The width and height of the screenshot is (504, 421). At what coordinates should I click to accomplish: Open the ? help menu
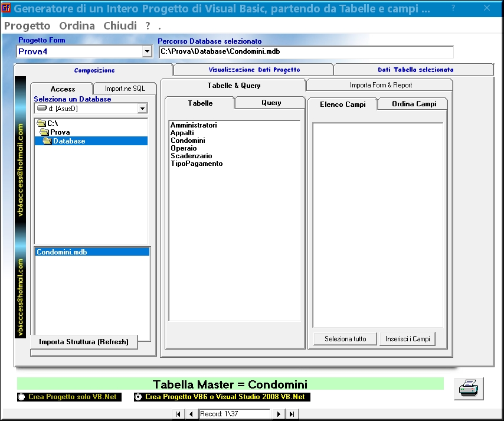(x=148, y=26)
